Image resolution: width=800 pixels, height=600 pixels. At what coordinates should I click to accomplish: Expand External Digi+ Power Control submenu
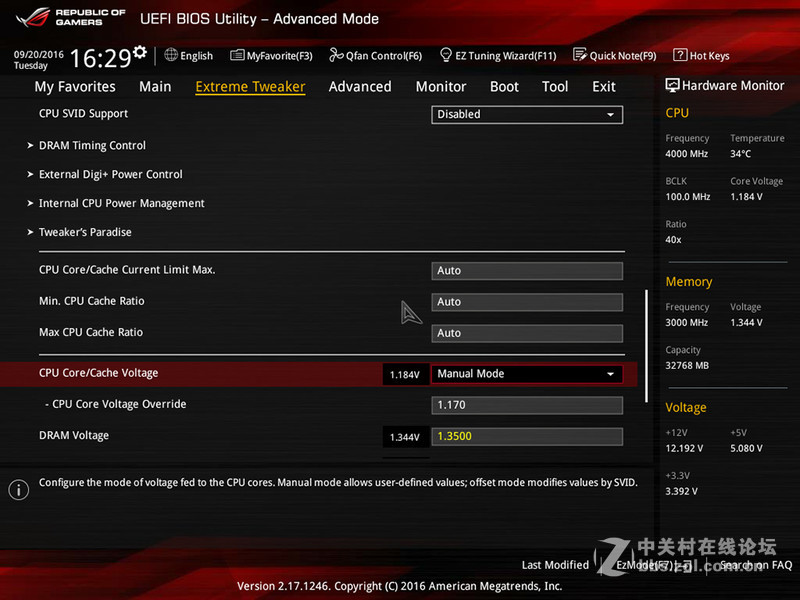[x=110, y=174]
